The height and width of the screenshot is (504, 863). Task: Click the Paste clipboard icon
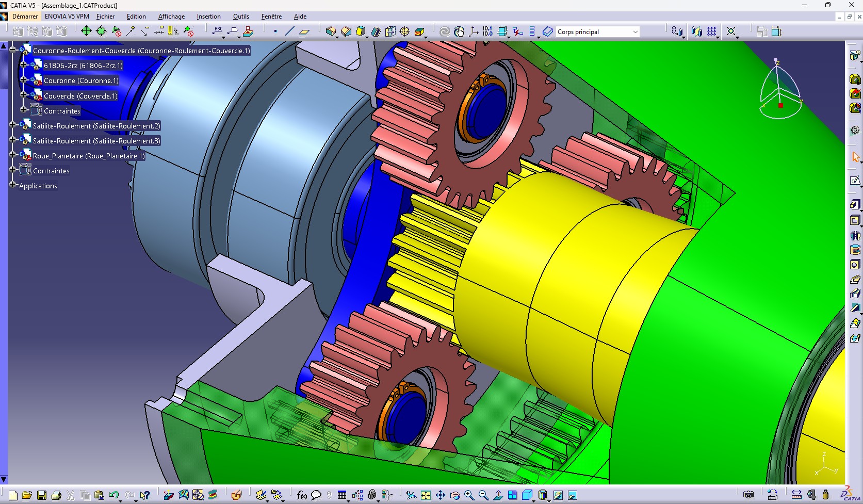100,495
